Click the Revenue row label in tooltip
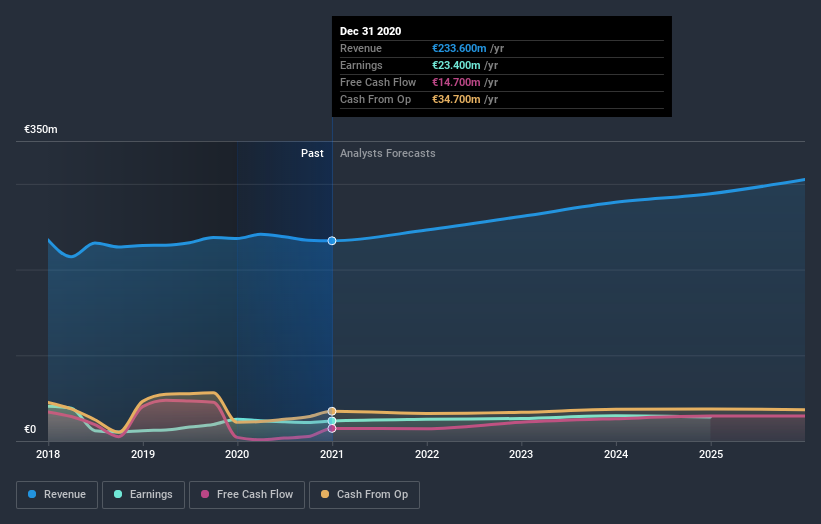Viewport: 821px width, 524px height. click(361, 48)
